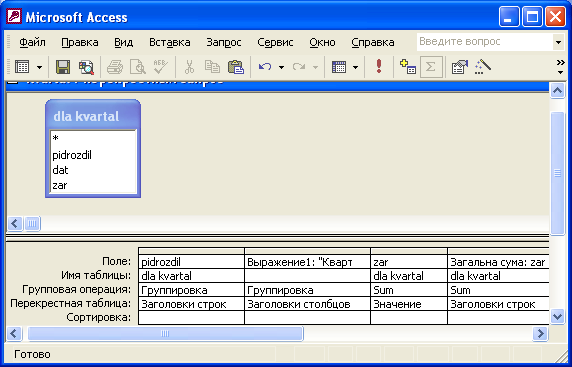Open the help question dropdown arrow
572x367 pixels.
pyautogui.click(x=558, y=42)
